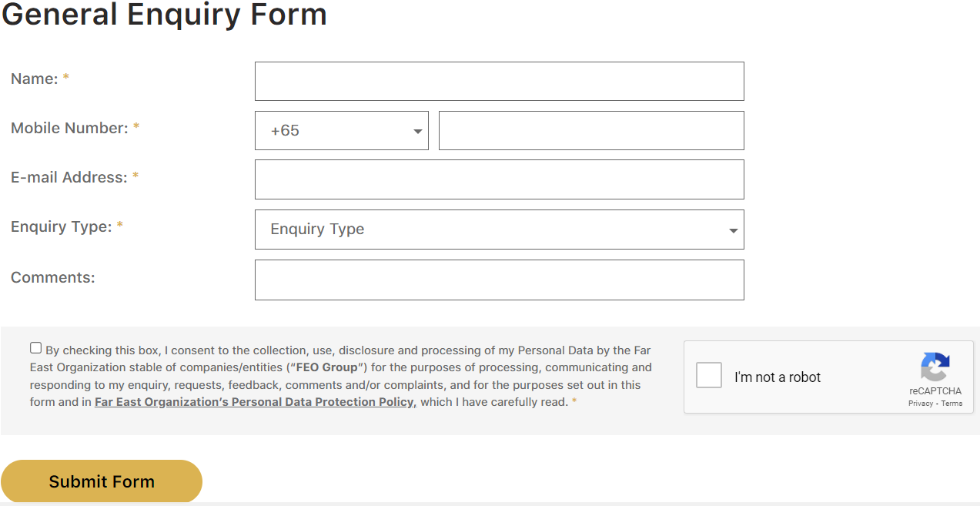Open the +65 country code dropdown

[x=341, y=131]
